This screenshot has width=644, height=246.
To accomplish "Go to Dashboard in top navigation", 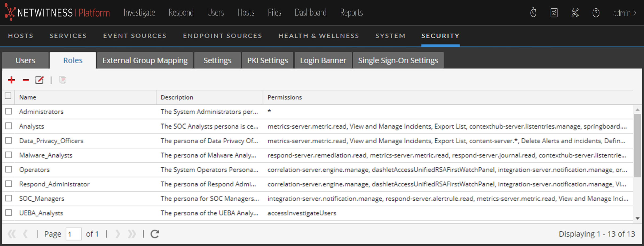I will [x=311, y=13].
